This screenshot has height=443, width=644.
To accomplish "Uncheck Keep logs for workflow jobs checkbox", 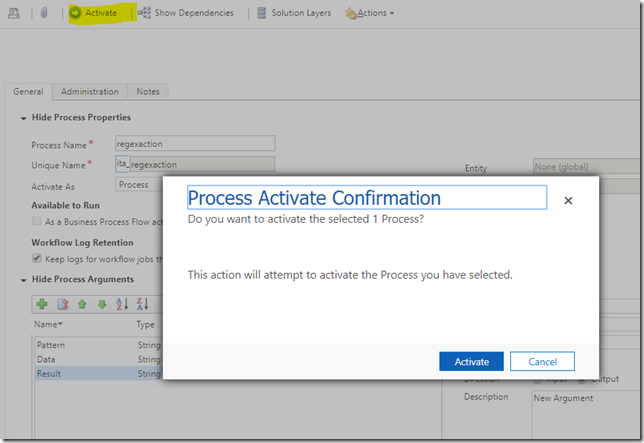I will tap(37, 258).
